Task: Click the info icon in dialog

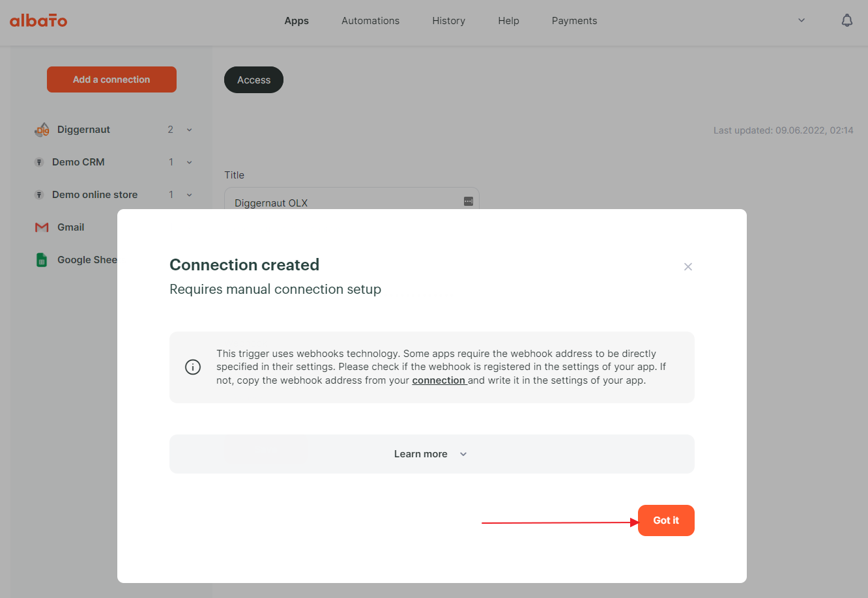Action: 193,367
